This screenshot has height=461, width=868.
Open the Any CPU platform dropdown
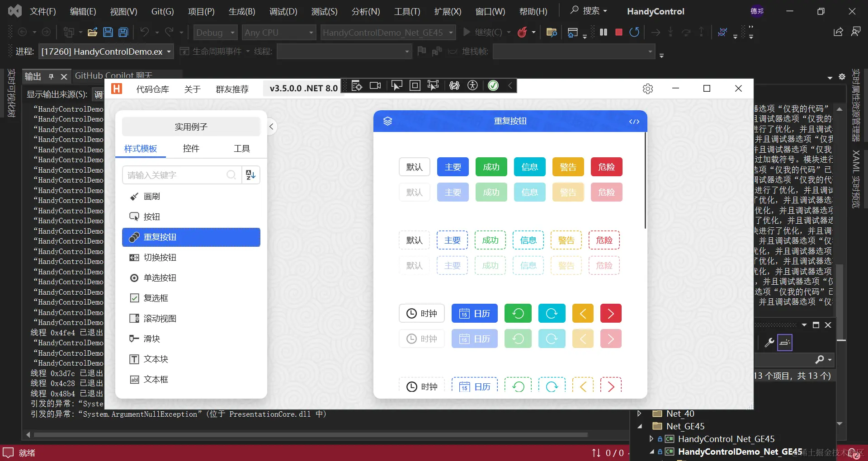(279, 33)
